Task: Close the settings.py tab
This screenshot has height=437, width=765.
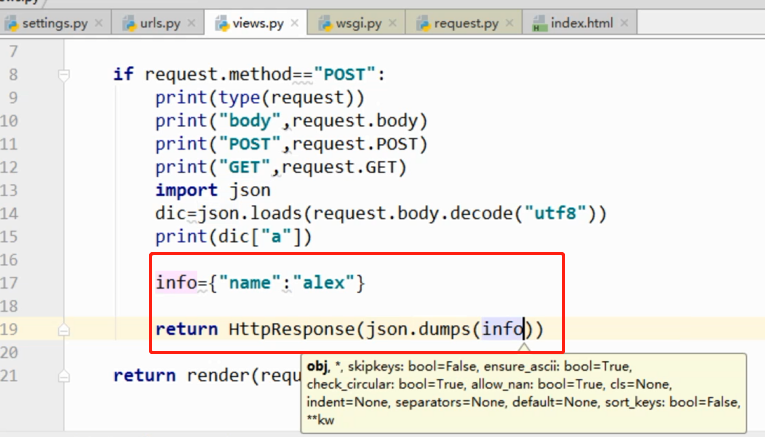Action: 99,23
